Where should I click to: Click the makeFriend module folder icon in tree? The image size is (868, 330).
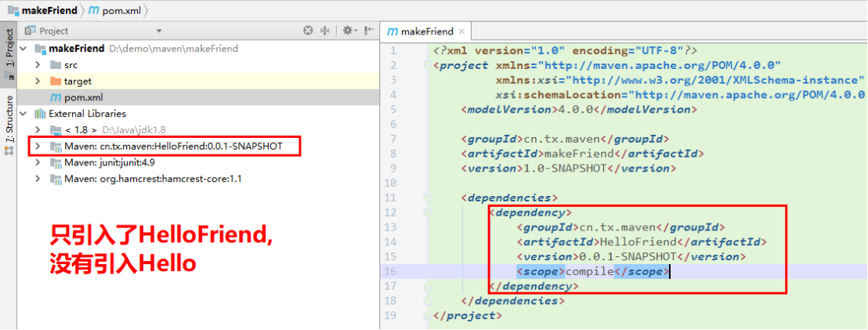(x=41, y=49)
